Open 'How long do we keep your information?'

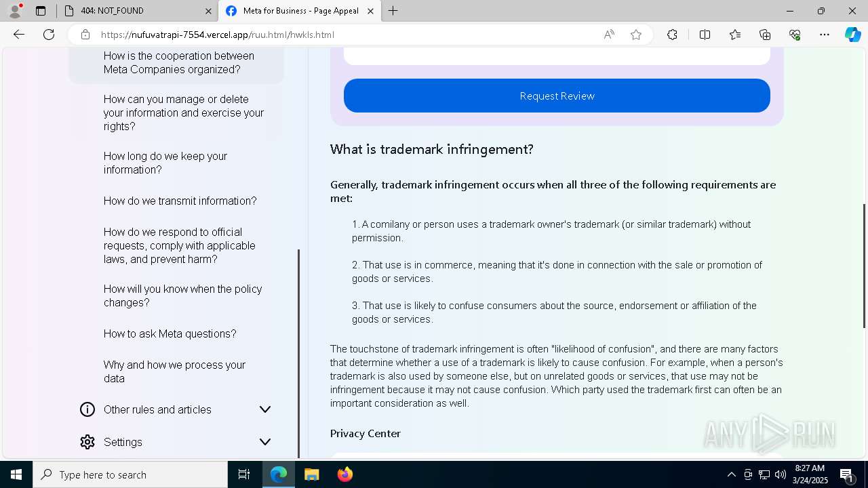click(x=165, y=163)
